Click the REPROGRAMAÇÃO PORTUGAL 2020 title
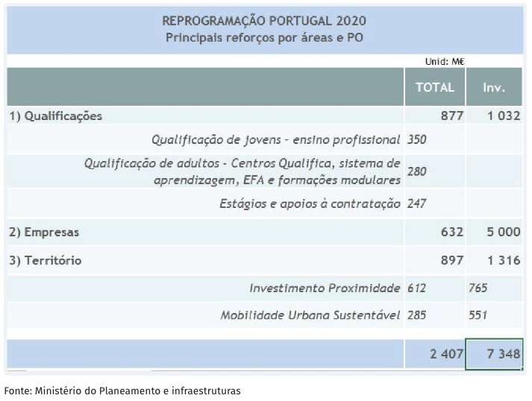 (x=264, y=21)
